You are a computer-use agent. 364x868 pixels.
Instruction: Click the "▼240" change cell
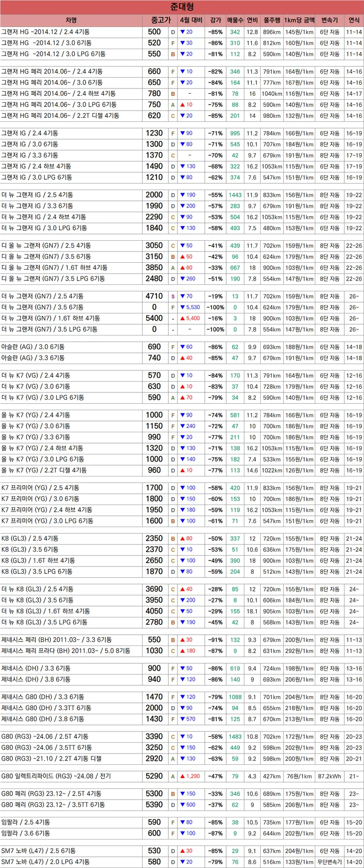click(x=191, y=426)
